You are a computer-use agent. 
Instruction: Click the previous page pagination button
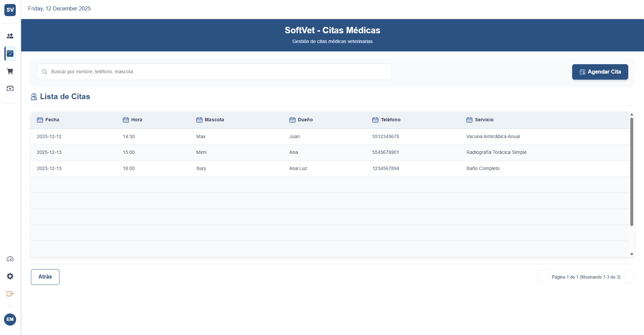tap(543, 277)
